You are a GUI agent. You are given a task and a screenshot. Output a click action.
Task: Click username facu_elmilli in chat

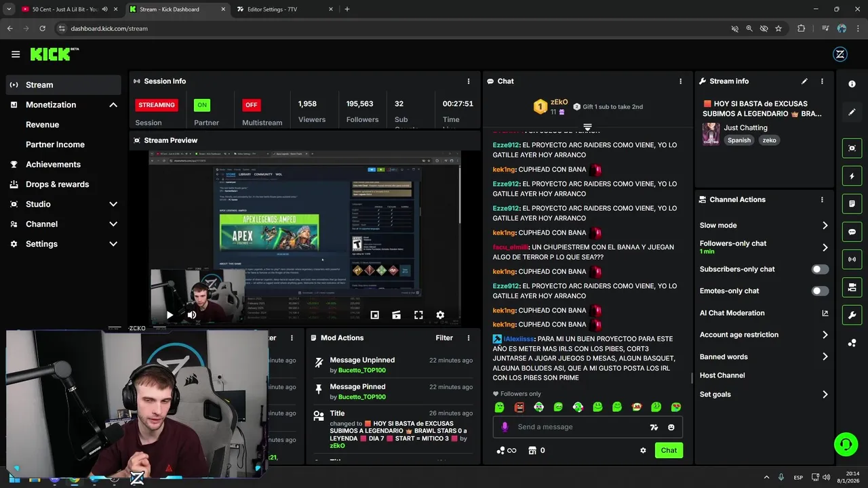click(509, 247)
